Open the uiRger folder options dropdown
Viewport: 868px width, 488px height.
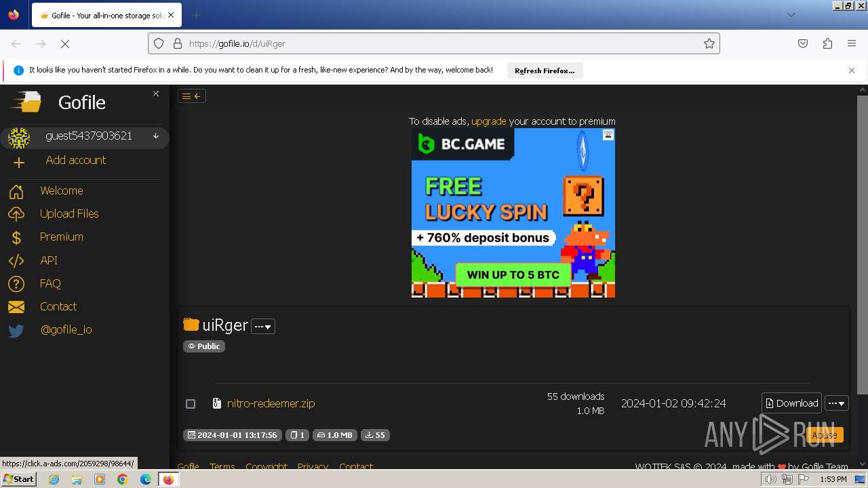coord(263,327)
